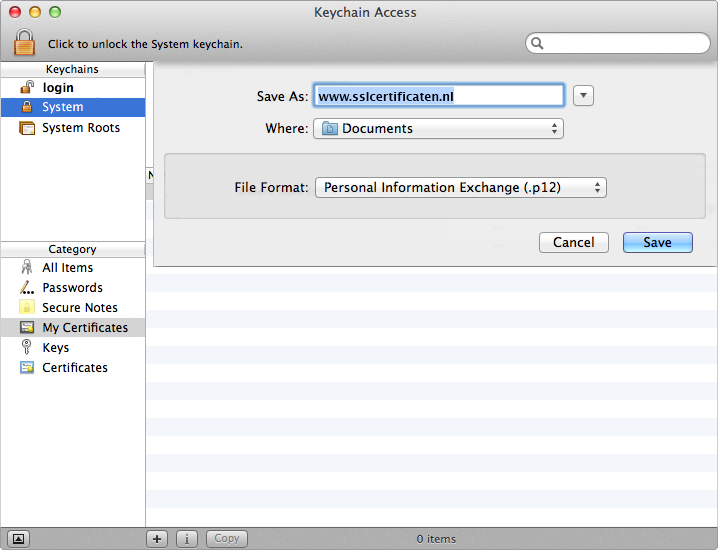The width and height of the screenshot is (718, 550).
Task: Click the green zoom window button
Action: point(55,12)
